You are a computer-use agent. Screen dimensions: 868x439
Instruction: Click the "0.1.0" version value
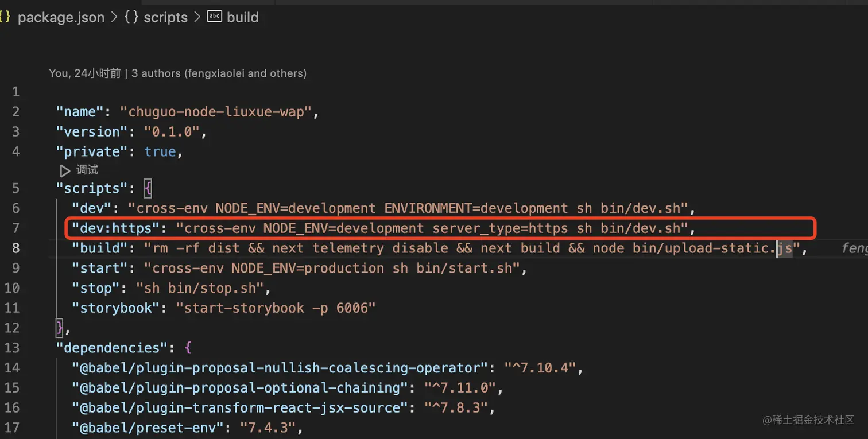click(x=172, y=131)
